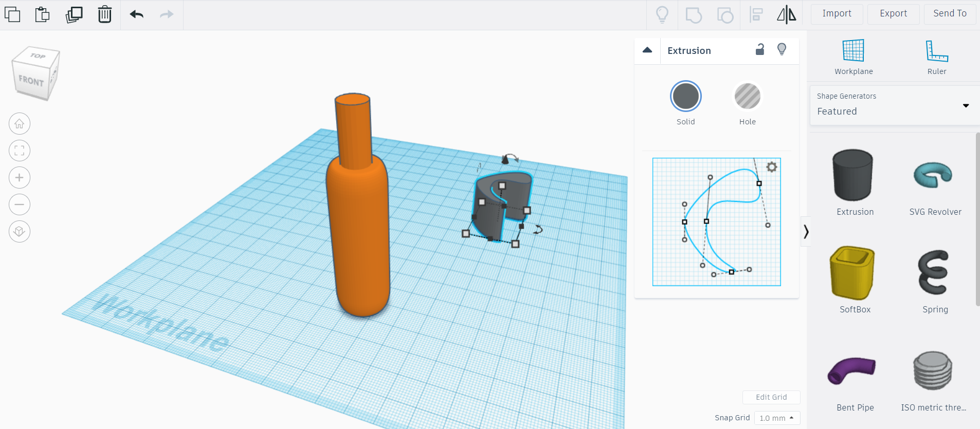The width and height of the screenshot is (980, 429).
Task: Open the Align tool
Action: click(756, 14)
